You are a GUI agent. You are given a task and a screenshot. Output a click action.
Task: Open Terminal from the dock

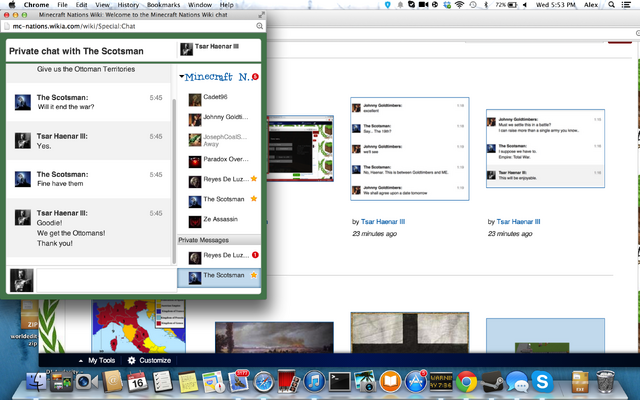[340, 382]
